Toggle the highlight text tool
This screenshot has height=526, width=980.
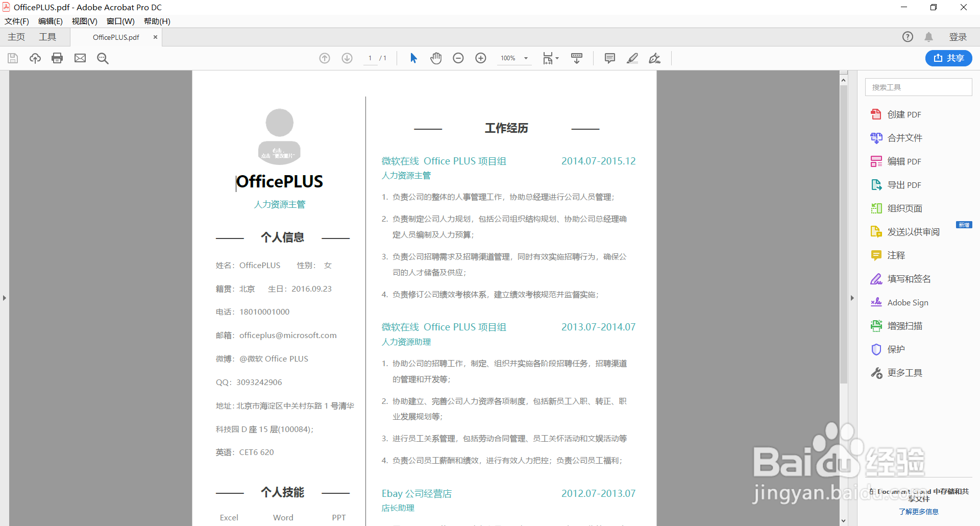[x=632, y=58]
